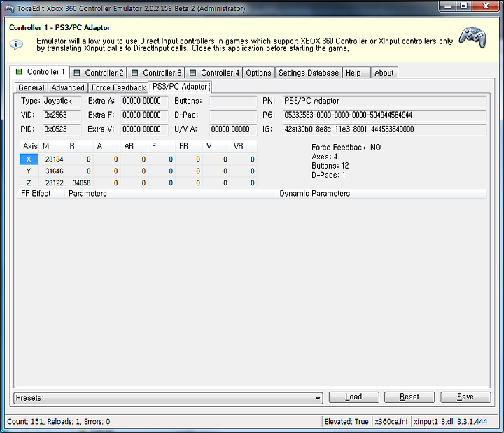Minimize the TocaEdit emulator window
The image size is (504, 433).
tap(448, 6)
